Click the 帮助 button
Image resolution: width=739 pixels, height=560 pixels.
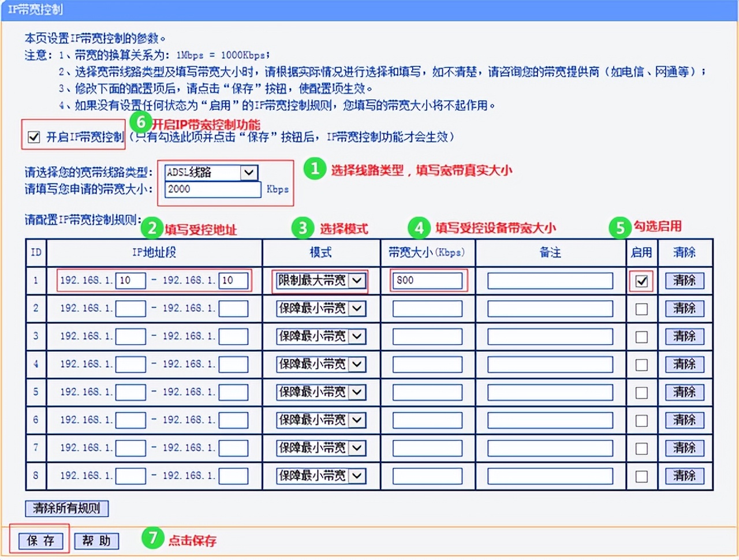click(x=96, y=541)
